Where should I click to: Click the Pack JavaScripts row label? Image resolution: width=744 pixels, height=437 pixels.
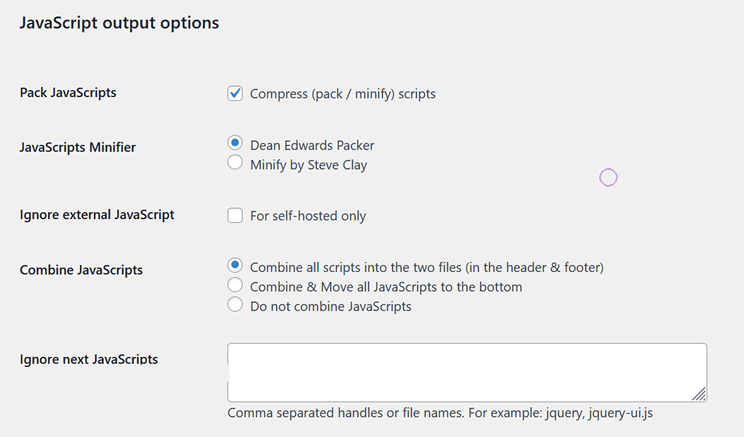pos(68,93)
